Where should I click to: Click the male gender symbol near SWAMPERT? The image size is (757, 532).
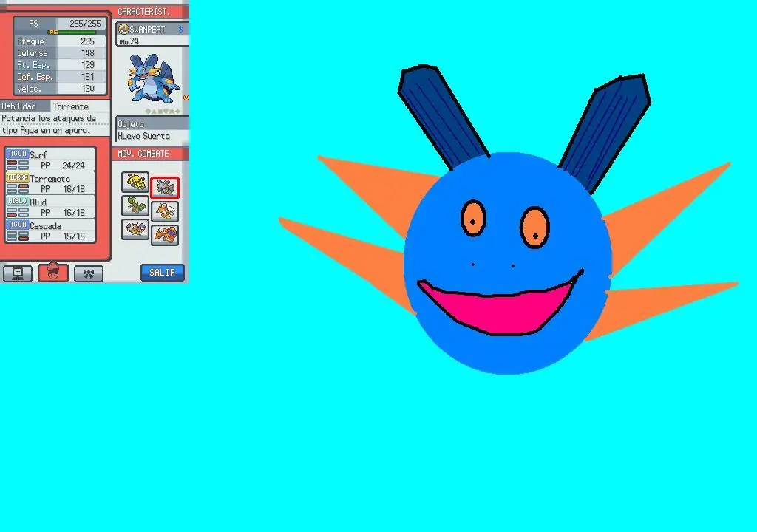click(180, 30)
